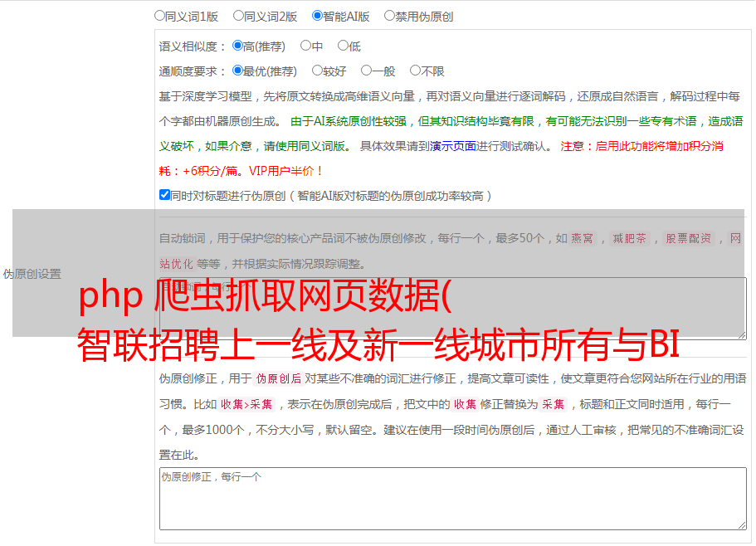Click the 自动锁词 textarea
This screenshot has height=546, width=756.
click(453, 309)
